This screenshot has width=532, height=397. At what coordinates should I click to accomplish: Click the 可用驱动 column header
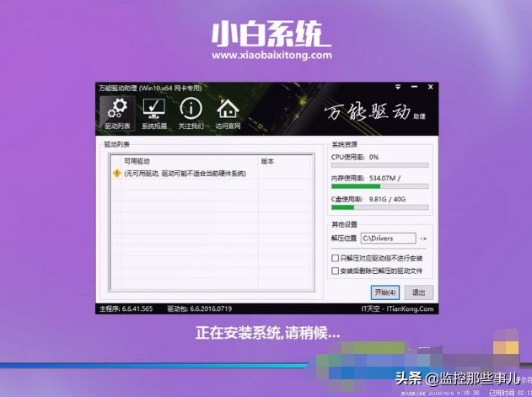pos(190,161)
